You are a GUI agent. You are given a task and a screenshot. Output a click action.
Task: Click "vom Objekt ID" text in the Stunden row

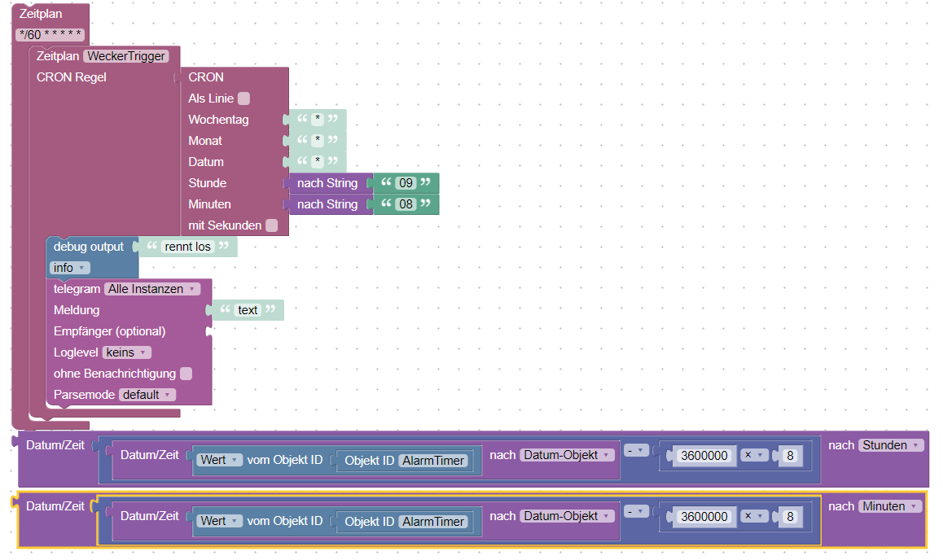tap(285, 460)
